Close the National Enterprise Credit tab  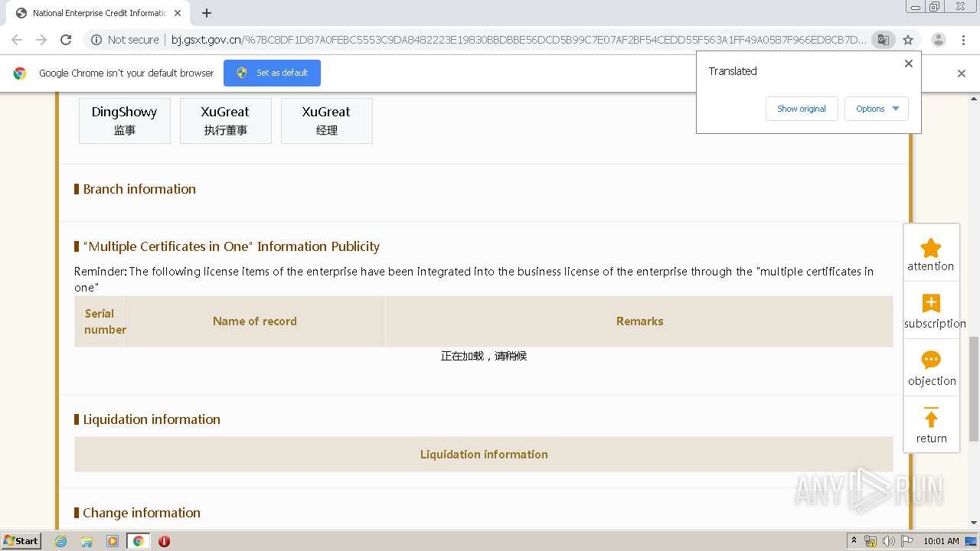click(x=178, y=13)
